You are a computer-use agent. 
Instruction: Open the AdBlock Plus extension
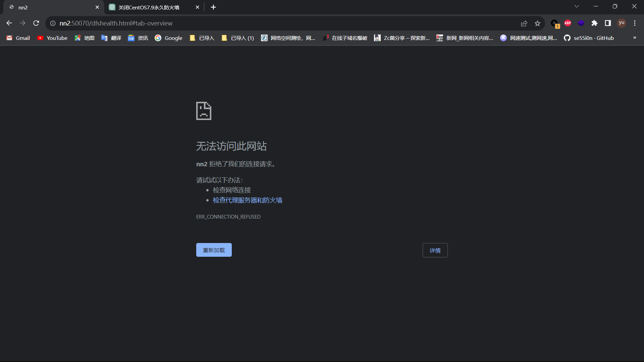coord(568,23)
